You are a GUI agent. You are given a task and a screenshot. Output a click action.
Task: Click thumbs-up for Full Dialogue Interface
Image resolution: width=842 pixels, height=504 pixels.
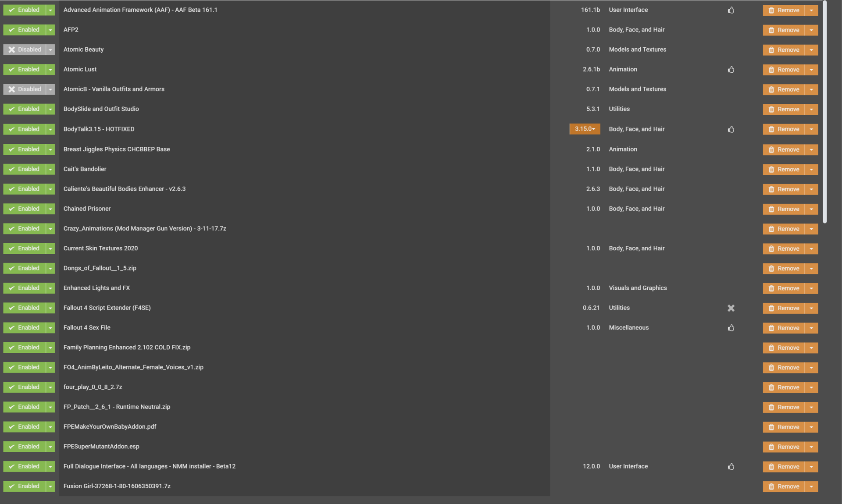pos(731,467)
